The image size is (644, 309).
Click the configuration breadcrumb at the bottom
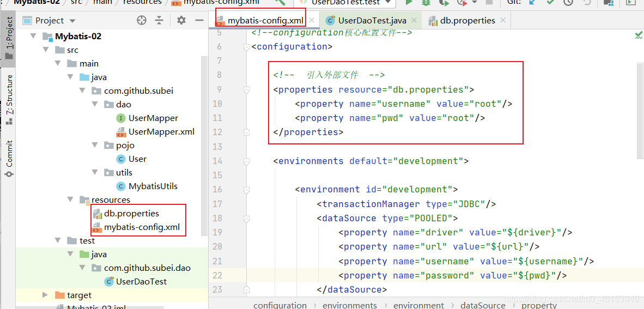coord(280,305)
